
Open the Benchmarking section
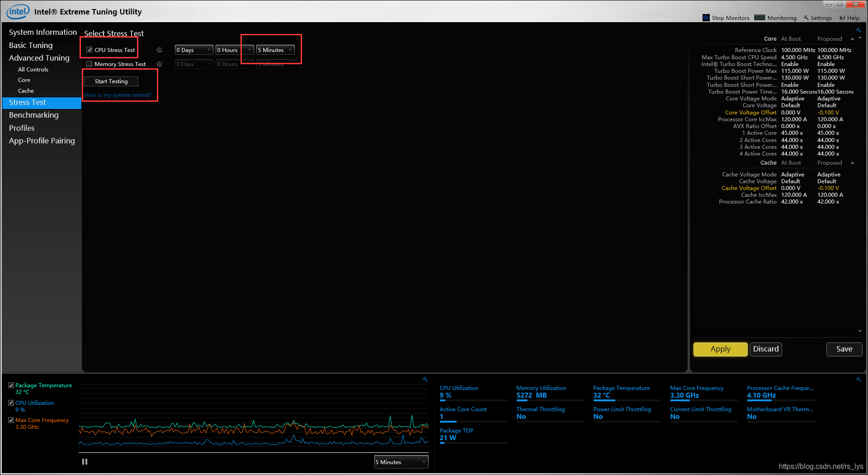point(34,115)
